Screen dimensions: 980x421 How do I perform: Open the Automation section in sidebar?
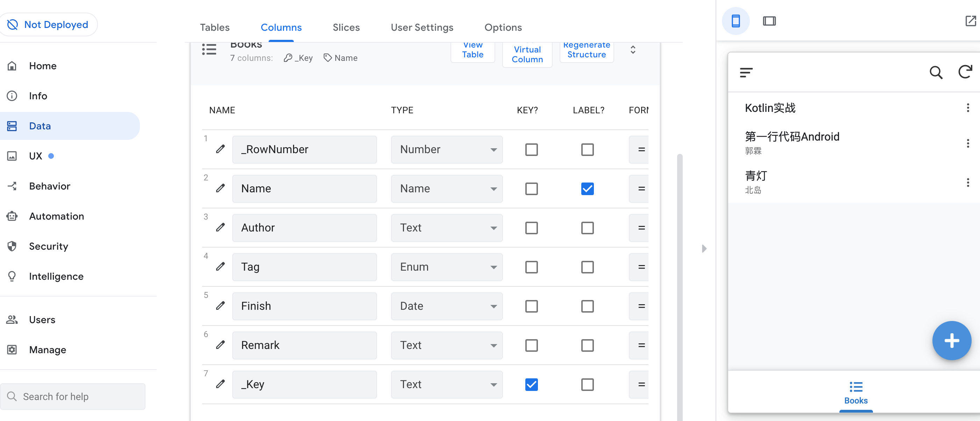pyautogui.click(x=56, y=216)
